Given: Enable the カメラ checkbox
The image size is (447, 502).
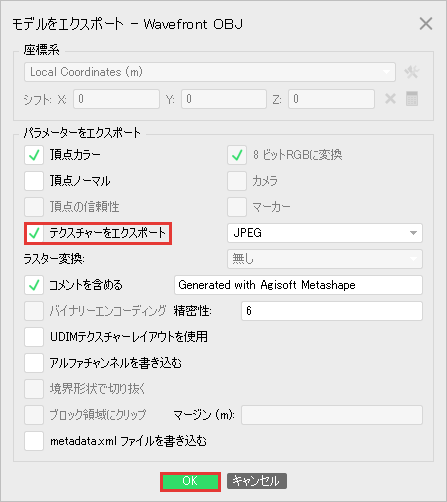Looking at the screenshot, I should click(237, 181).
